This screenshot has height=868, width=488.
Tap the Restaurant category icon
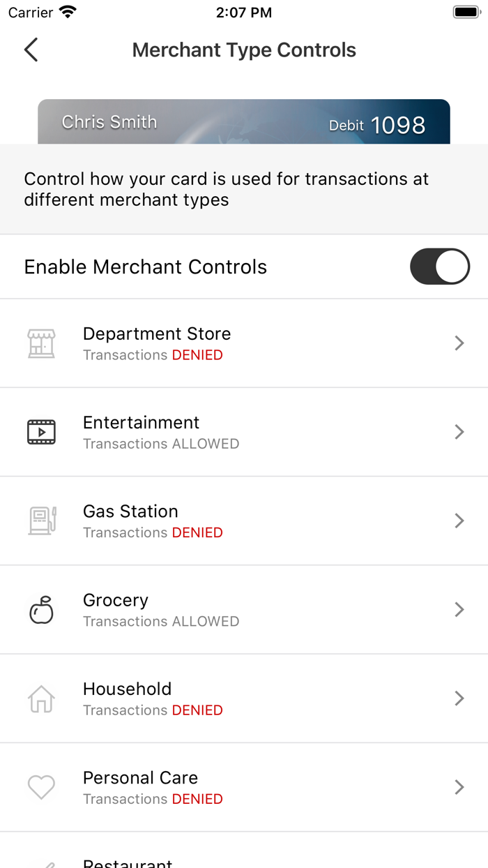(41, 864)
